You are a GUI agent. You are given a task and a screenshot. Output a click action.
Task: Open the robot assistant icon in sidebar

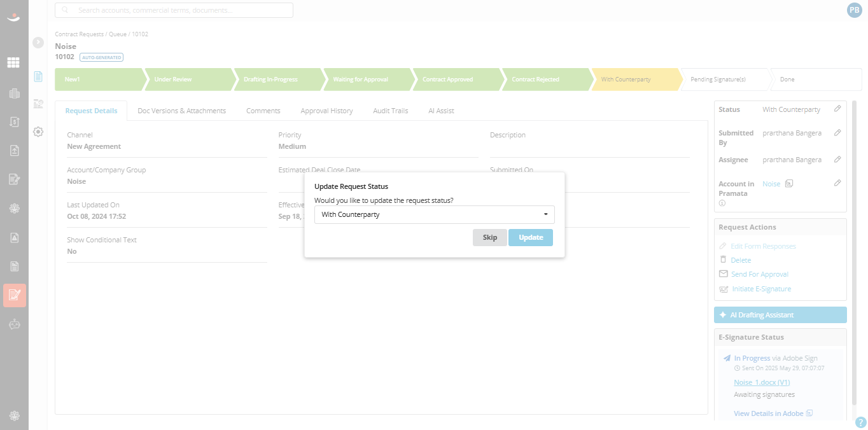pos(14,324)
